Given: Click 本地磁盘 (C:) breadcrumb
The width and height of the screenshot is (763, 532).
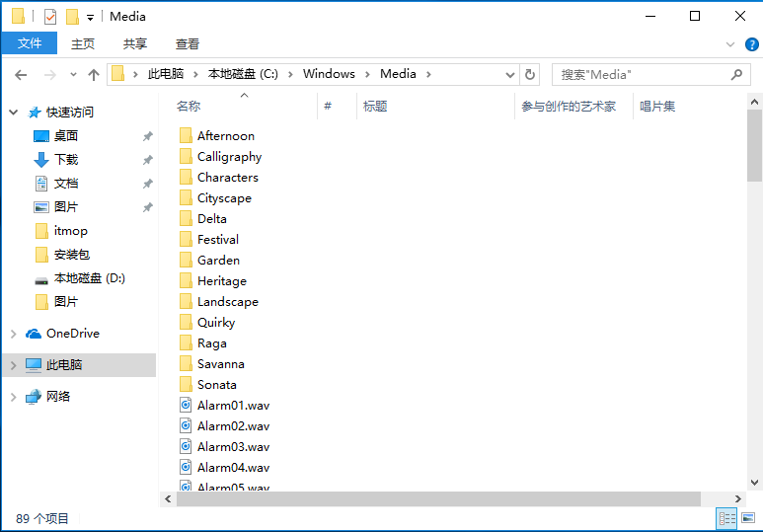Looking at the screenshot, I should [243, 74].
